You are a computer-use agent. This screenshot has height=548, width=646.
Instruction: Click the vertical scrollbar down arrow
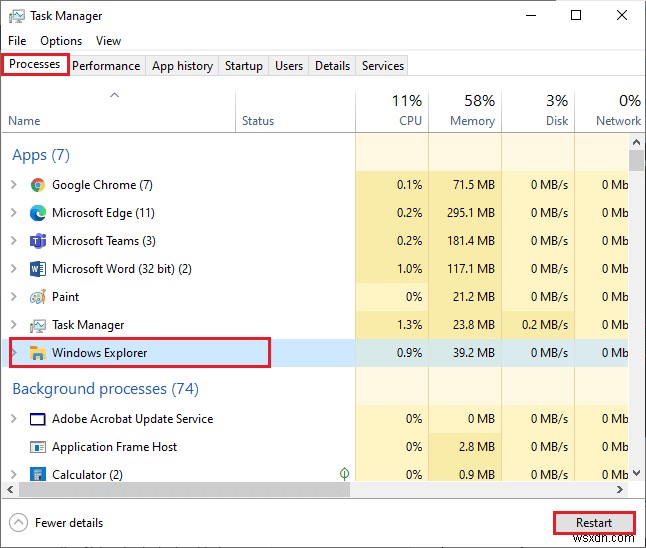[x=637, y=473]
